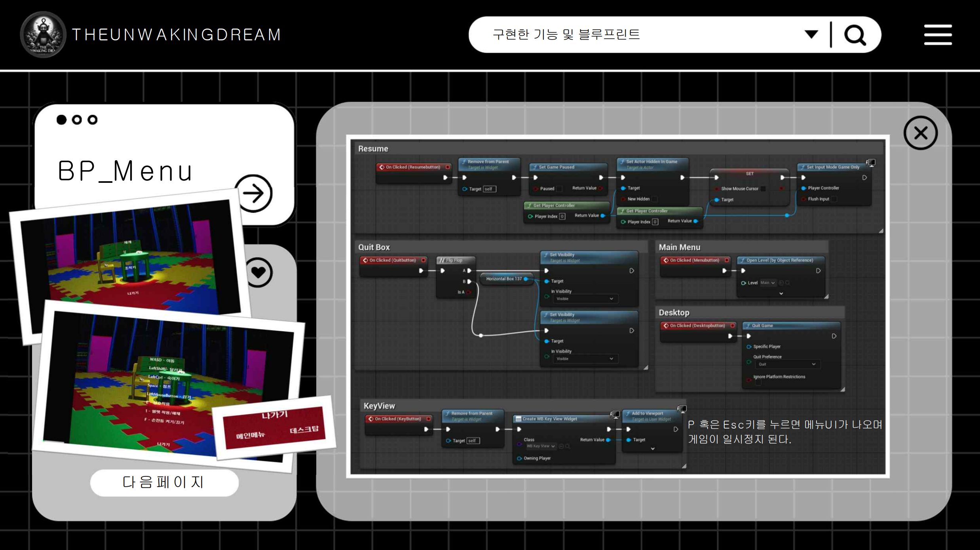Select the 메인메뉴 option on the red panel

[x=250, y=435]
